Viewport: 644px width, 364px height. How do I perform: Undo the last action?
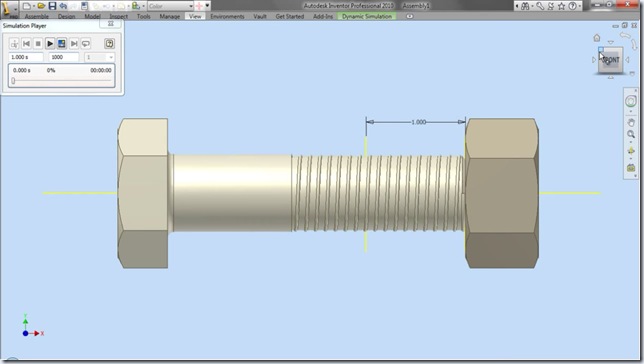63,6
